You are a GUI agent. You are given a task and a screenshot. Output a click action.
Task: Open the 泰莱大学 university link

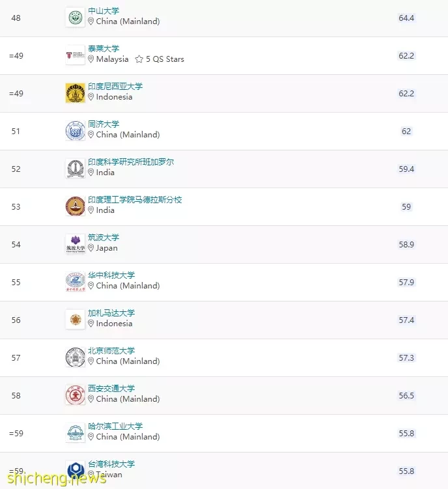[104, 49]
